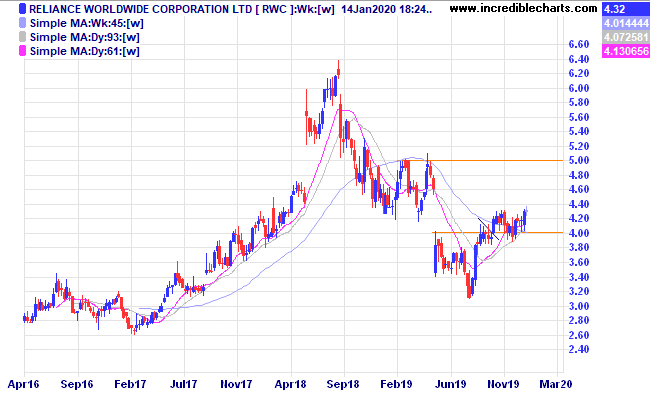The width and height of the screenshot is (651, 395).
Task: Click the Jun19 date axis label
Action: point(450,384)
